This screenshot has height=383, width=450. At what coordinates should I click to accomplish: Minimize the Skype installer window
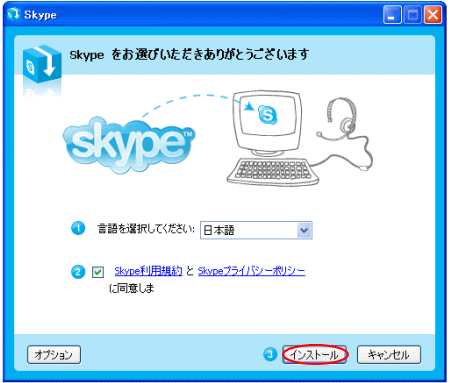coord(392,15)
